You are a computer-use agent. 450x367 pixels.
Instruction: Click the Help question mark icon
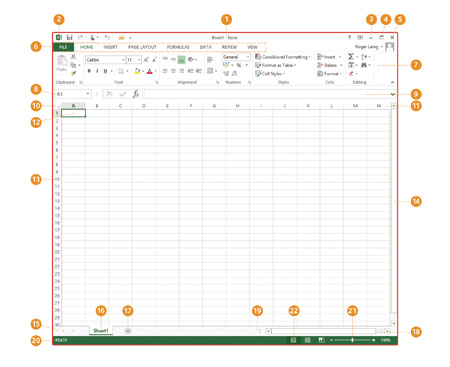tap(349, 38)
